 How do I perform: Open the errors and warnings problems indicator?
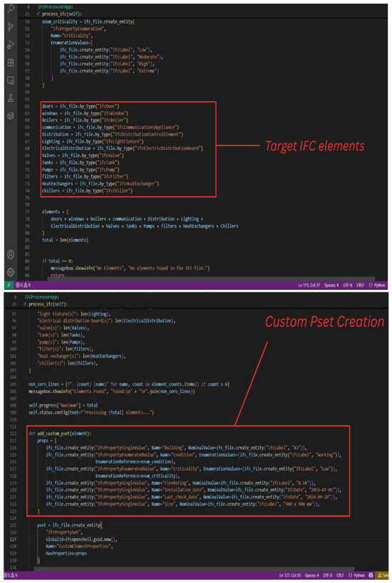23,285
